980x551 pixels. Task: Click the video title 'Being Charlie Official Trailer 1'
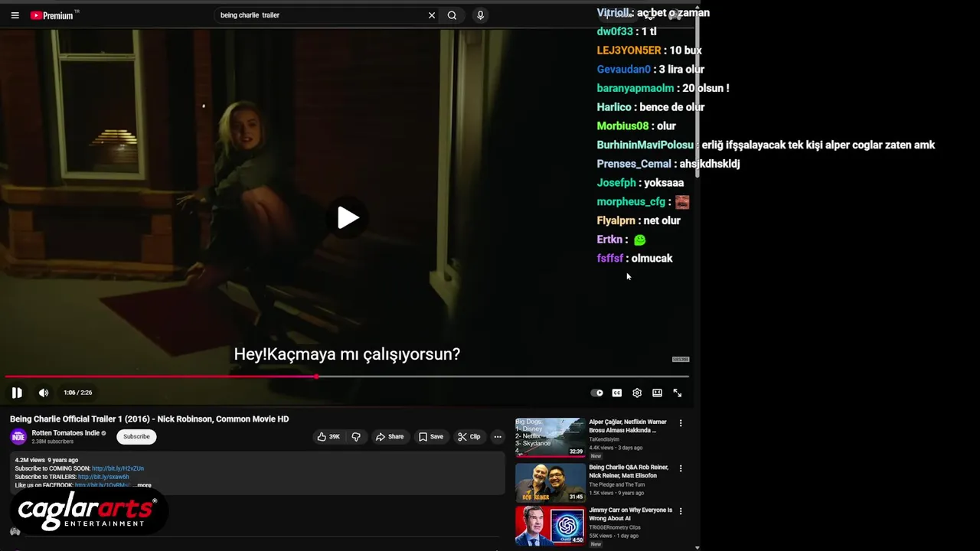point(149,419)
